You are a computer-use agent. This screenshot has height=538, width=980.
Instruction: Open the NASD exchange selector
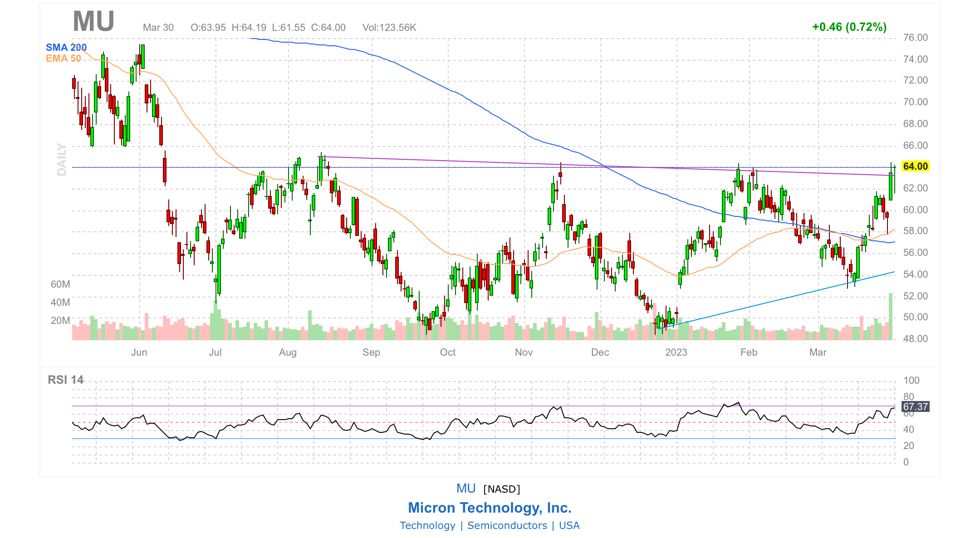(x=501, y=489)
